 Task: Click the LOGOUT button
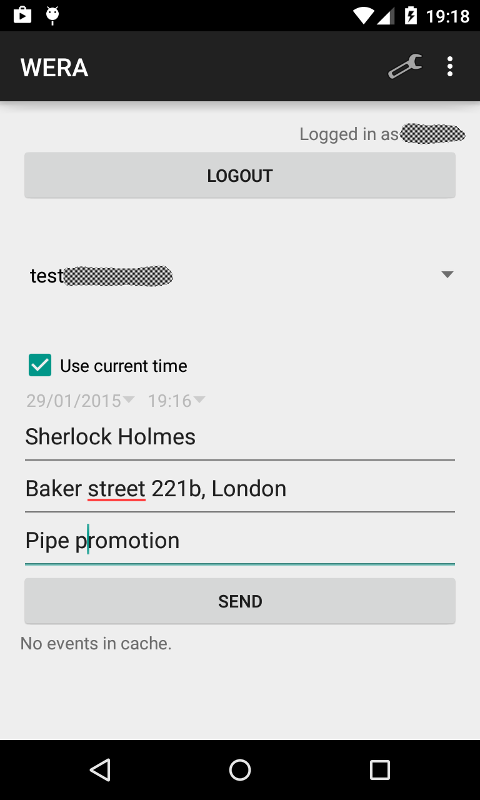pyautogui.click(x=240, y=176)
